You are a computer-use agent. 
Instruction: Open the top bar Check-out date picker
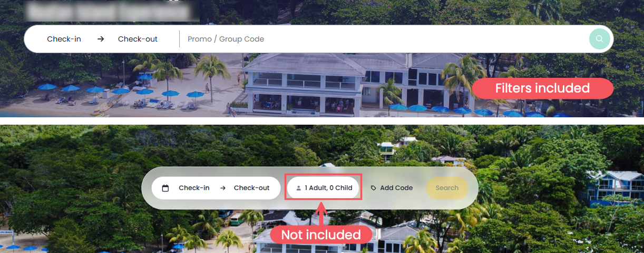tap(138, 39)
